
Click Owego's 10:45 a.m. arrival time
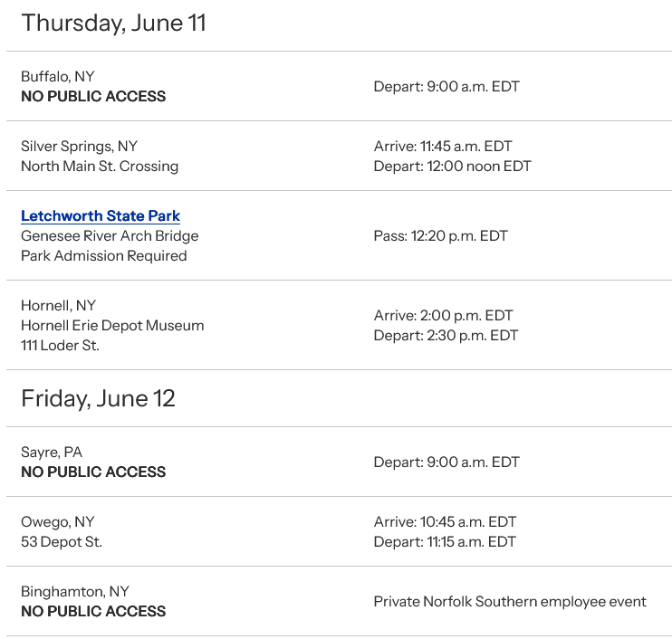tap(443, 522)
